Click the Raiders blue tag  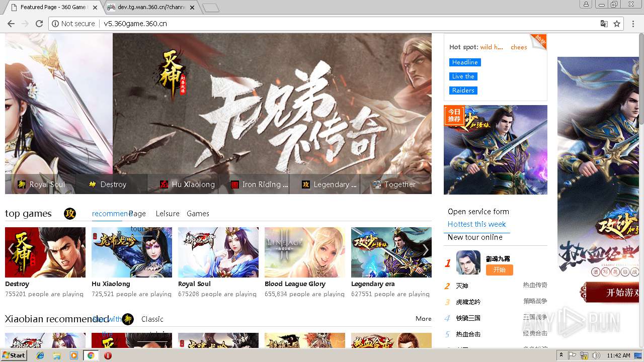coord(463,90)
